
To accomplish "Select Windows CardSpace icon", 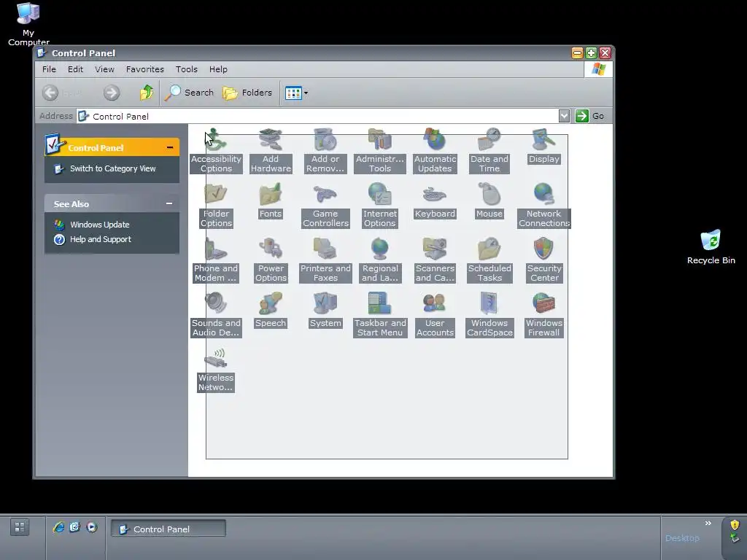I will click(489, 315).
